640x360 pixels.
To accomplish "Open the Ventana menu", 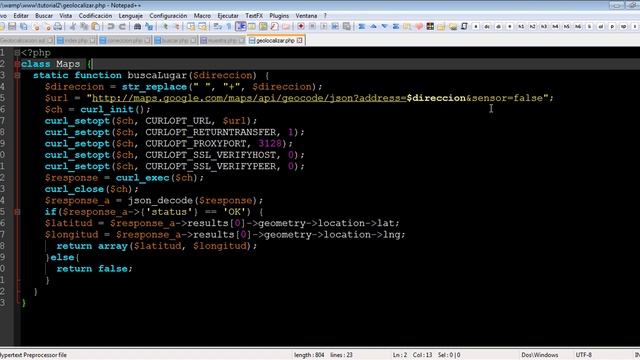I will pos(306,16).
